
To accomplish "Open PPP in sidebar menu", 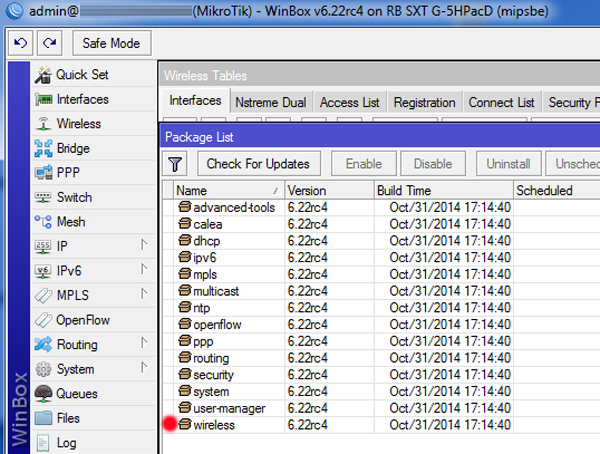I will coord(94,173).
